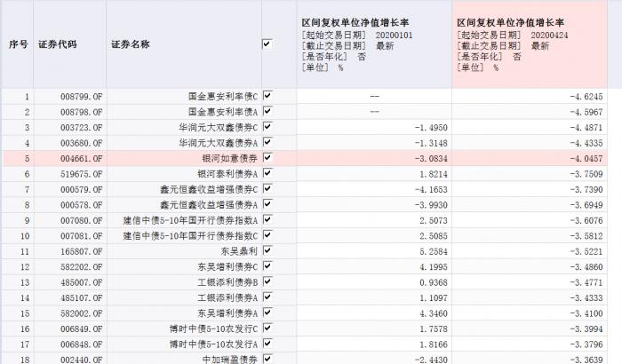Uncheck the checkbox for 国金惠安利率债C
Screen dimensions: 622x364
[x=267, y=96]
